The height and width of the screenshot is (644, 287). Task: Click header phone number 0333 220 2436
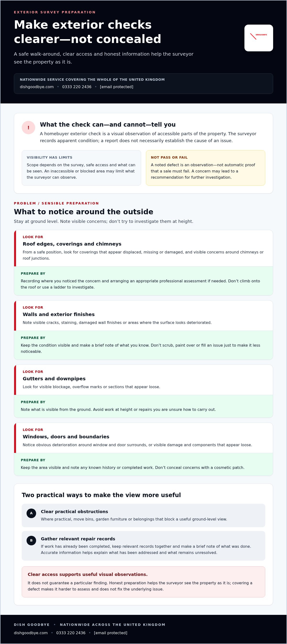[x=77, y=87]
